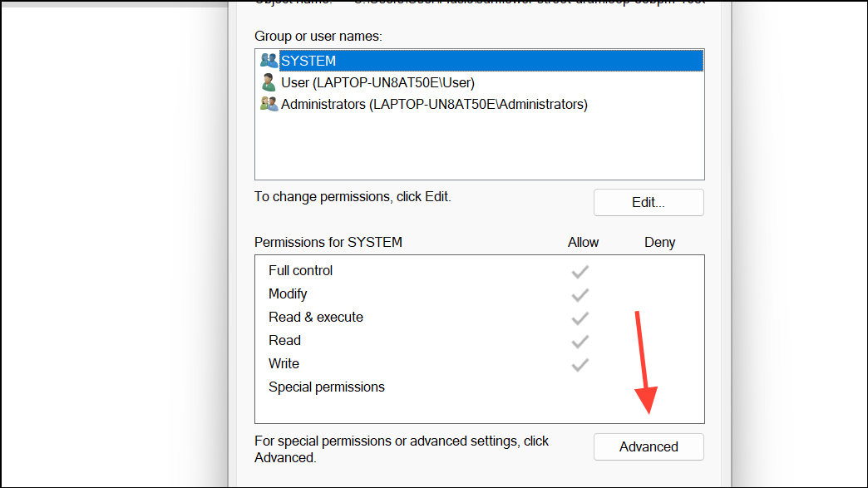Viewport: 868px width, 488px height.
Task: Click the Read & execute Allow checkmark
Action: pyautogui.click(x=580, y=318)
